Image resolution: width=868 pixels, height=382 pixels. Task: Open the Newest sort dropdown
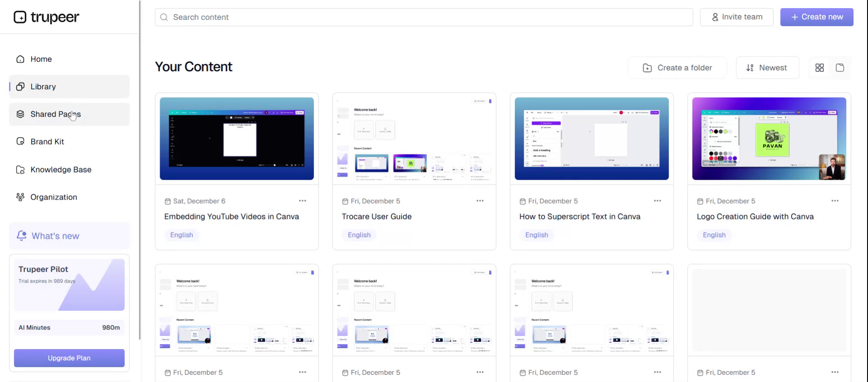768,68
